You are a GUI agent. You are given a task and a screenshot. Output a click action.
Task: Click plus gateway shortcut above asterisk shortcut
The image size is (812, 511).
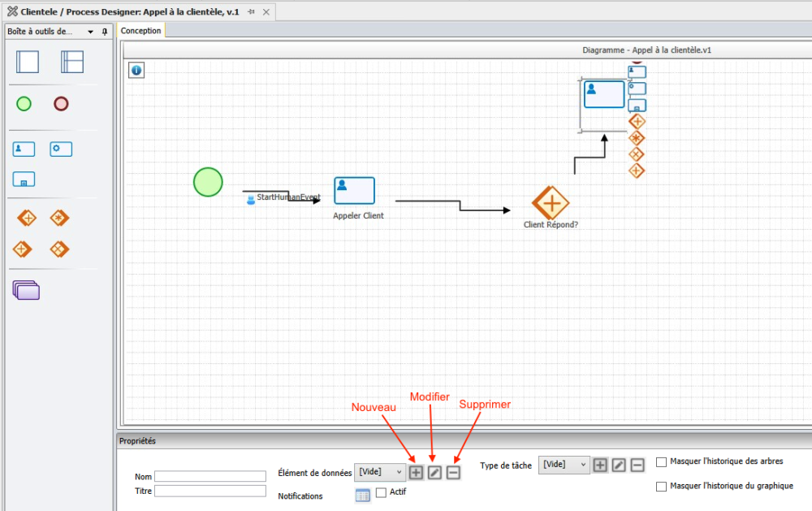click(x=637, y=122)
